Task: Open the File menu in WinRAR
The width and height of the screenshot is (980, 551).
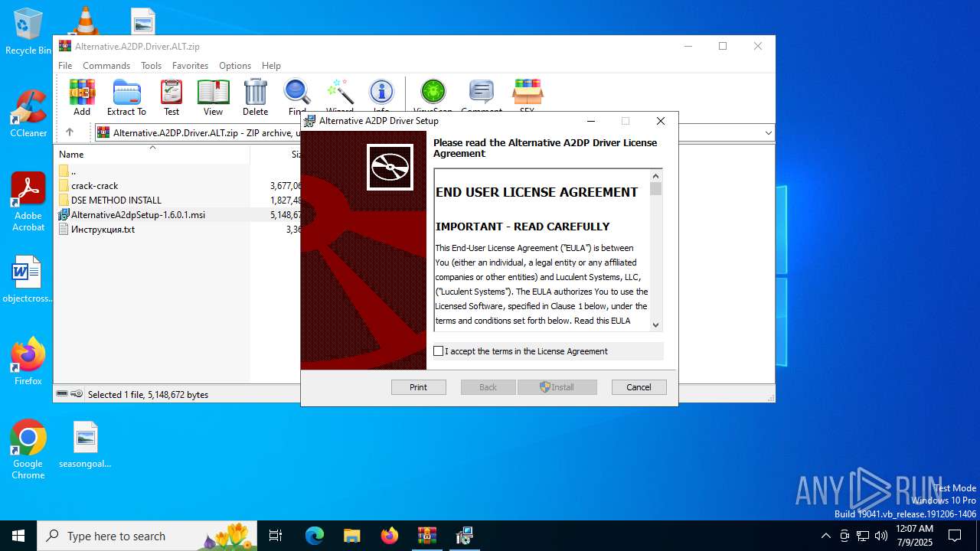Action: tap(65, 66)
